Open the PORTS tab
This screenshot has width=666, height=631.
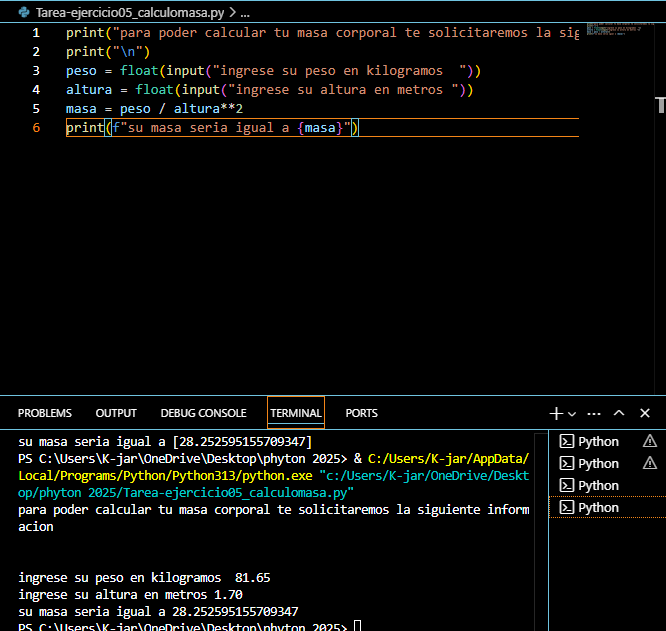tap(361, 413)
